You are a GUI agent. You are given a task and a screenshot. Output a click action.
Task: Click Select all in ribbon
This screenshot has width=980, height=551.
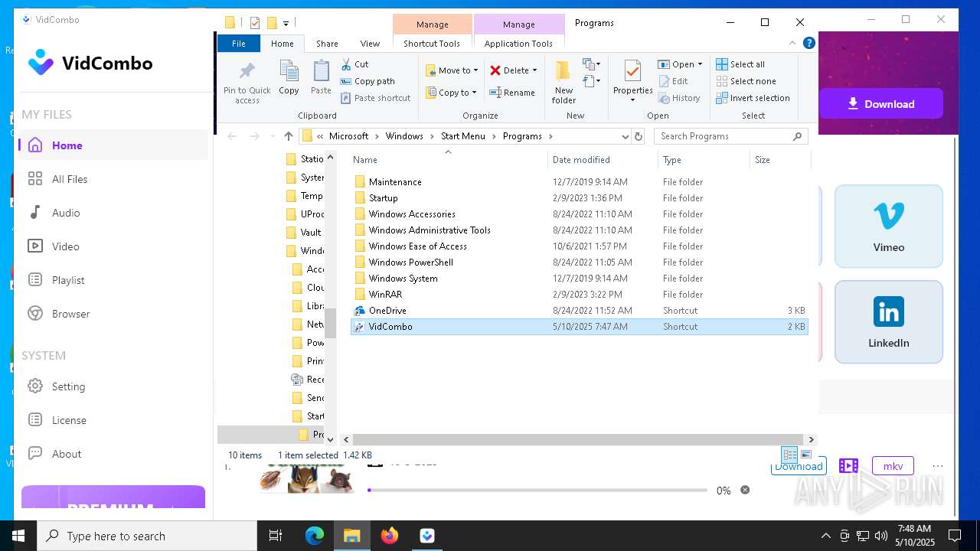coord(740,64)
